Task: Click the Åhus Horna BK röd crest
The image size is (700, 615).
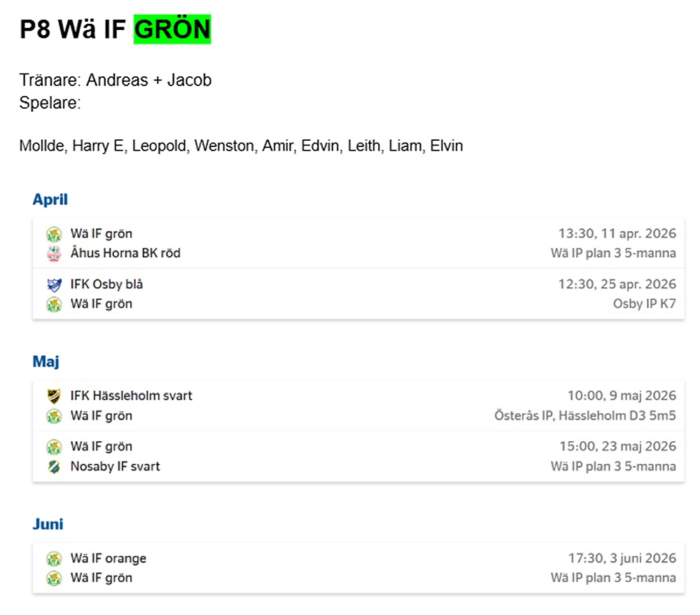Action: click(x=54, y=254)
